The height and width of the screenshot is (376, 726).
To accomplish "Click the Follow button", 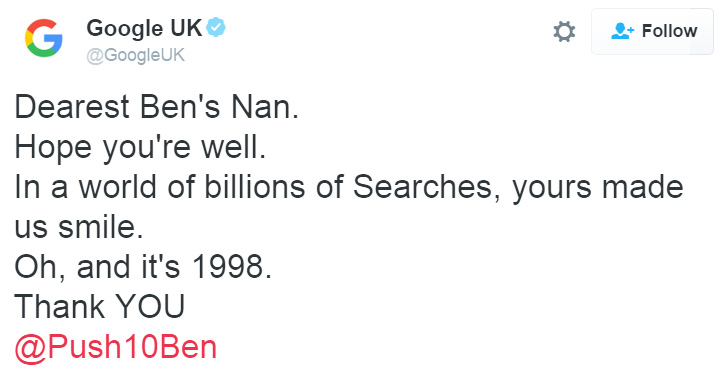I will (652, 31).
